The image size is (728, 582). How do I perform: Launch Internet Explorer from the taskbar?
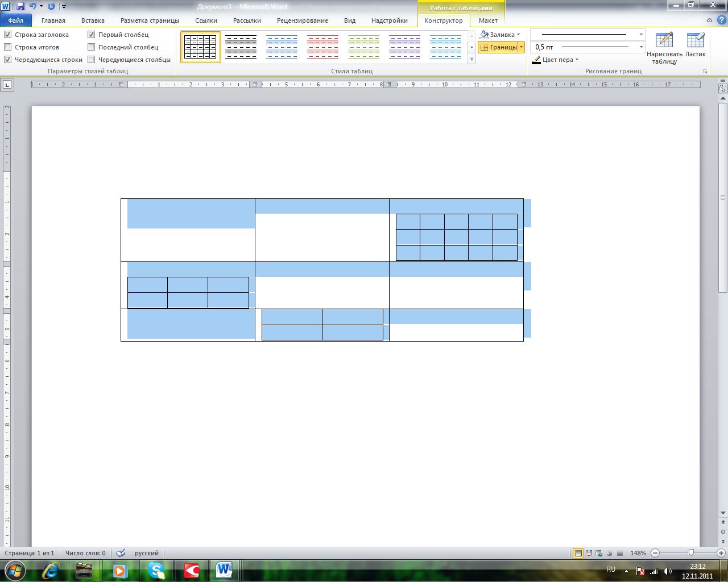point(50,571)
